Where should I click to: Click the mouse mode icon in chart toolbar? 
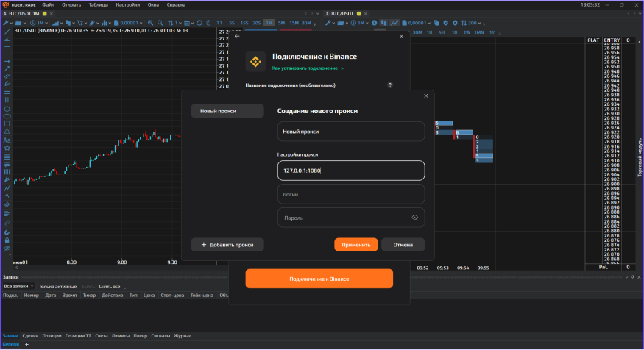point(208,23)
